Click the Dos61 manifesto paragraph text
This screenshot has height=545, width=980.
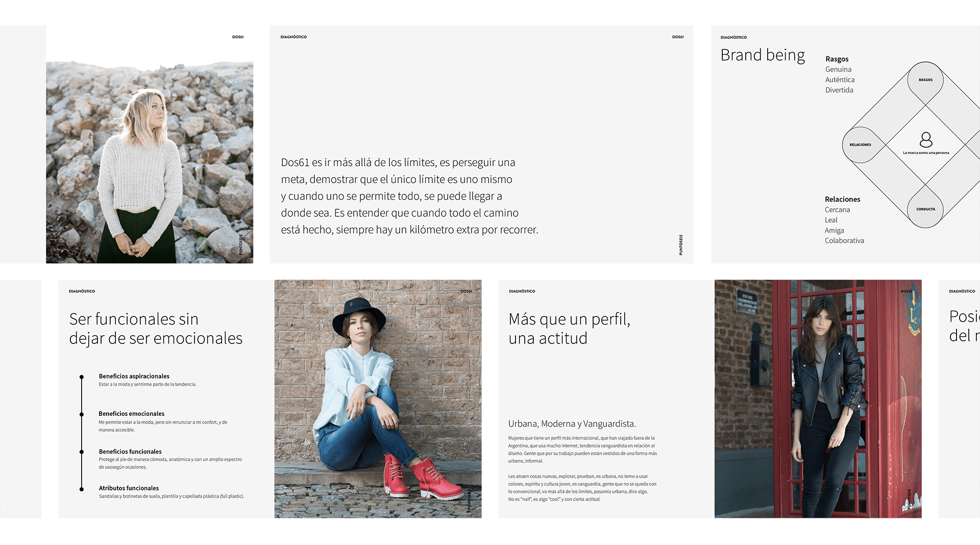pos(409,196)
